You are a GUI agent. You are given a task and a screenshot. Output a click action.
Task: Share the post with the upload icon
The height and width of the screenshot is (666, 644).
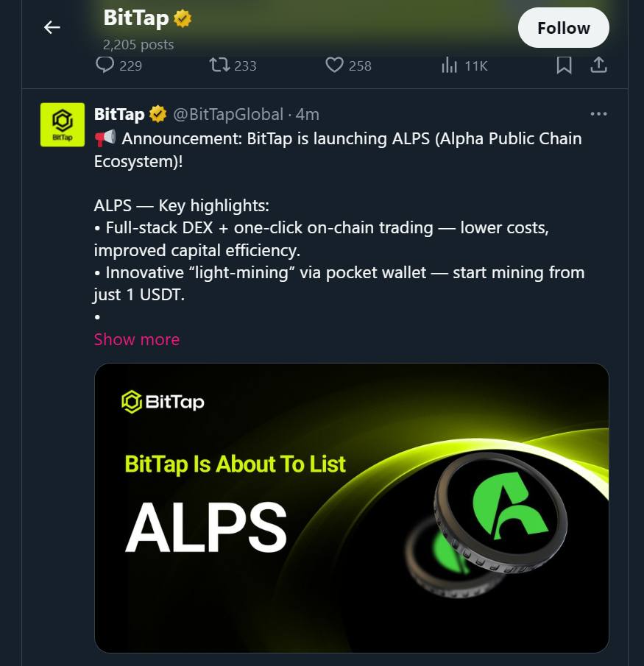pos(599,65)
